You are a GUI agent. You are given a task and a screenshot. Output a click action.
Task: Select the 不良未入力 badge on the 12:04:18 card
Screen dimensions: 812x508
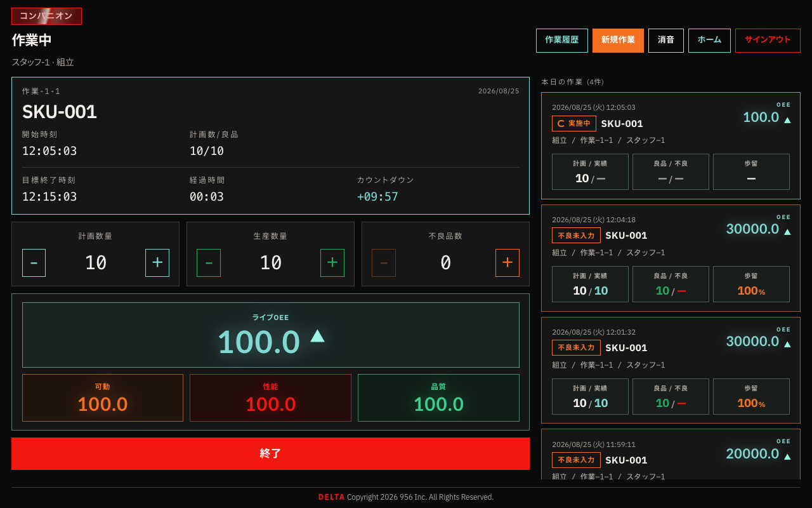coord(576,236)
